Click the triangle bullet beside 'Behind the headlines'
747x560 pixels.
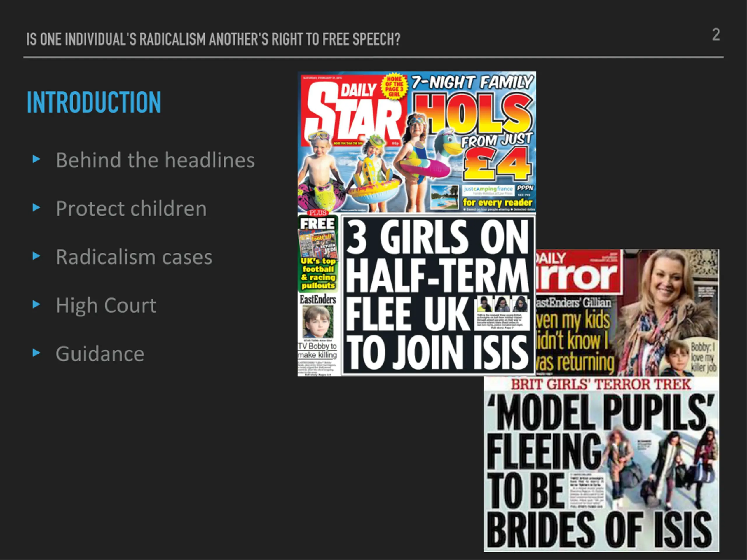pos(36,159)
